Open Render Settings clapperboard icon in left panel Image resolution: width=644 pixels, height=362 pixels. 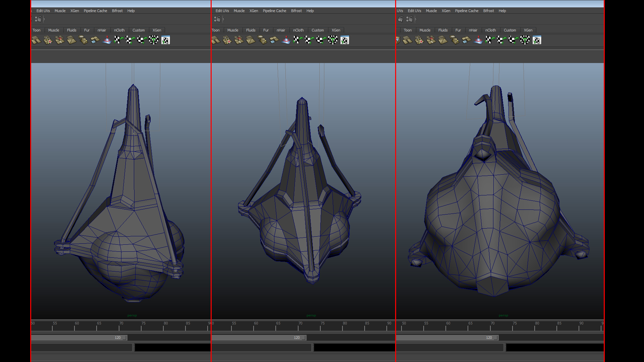pyautogui.click(x=38, y=19)
